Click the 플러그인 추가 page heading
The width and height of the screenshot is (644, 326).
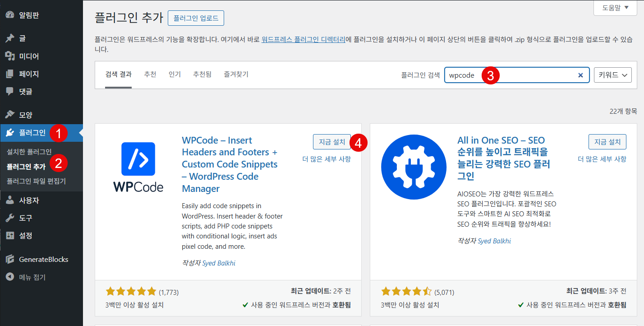[x=129, y=18]
